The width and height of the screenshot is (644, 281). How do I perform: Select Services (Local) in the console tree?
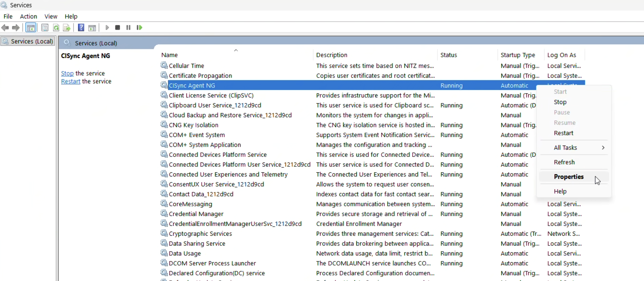(28, 41)
